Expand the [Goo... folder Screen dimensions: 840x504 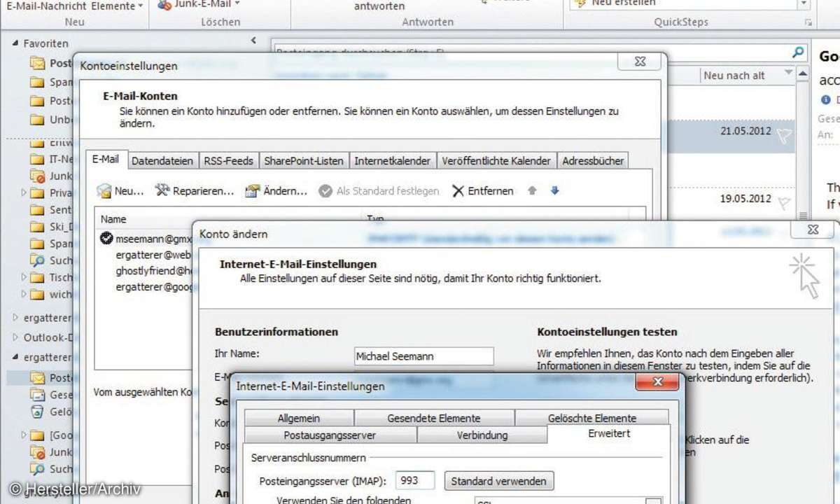[24, 435]
